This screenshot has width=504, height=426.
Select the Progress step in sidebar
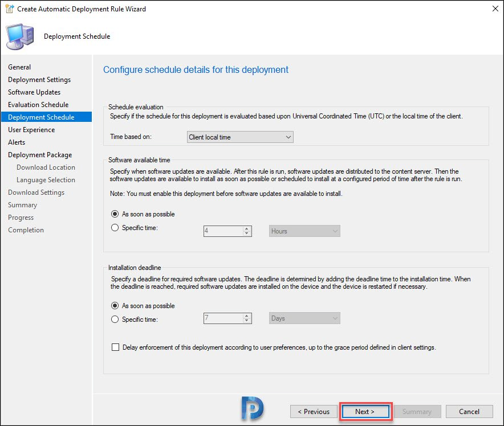pos(21,218)
